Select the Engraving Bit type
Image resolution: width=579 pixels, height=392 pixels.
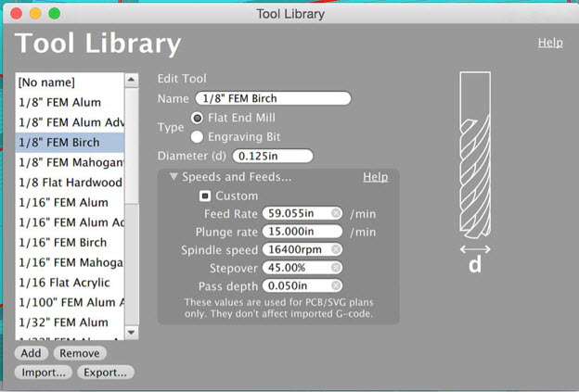(x=198, y=136)
